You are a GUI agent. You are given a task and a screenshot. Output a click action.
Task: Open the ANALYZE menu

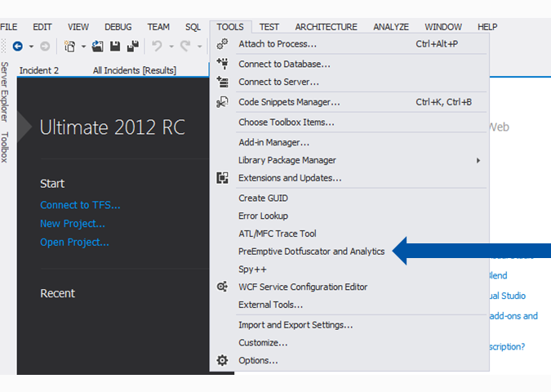391,27
